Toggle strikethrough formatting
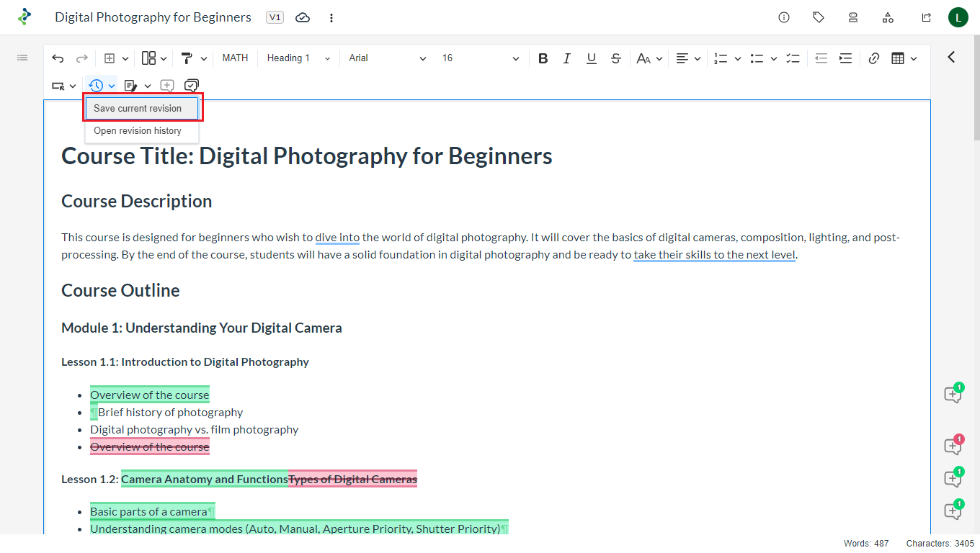Screen dimensions: 980x553 [x=615, y=58]
